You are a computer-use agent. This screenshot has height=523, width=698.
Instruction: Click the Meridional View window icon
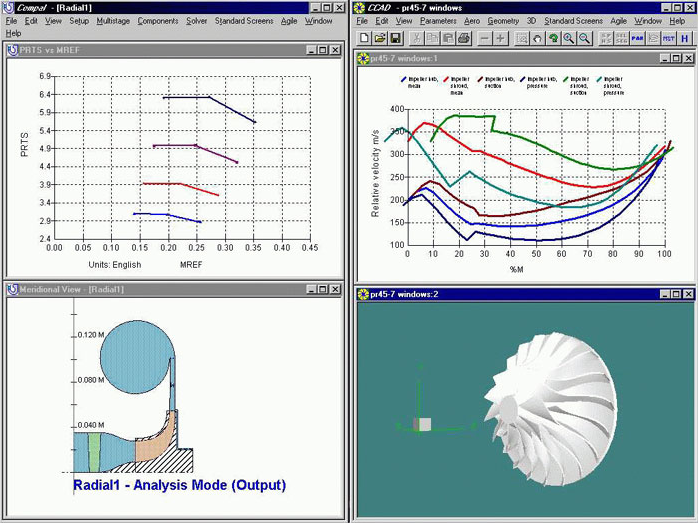tap(13, 289)
